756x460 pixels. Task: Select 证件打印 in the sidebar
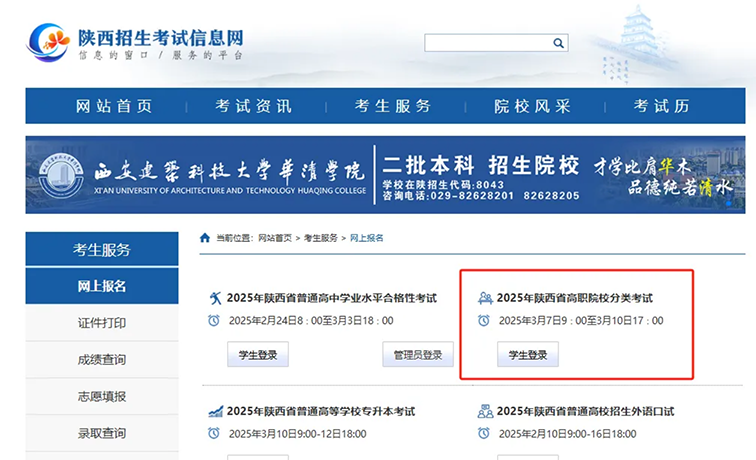(x=102, y=323)
